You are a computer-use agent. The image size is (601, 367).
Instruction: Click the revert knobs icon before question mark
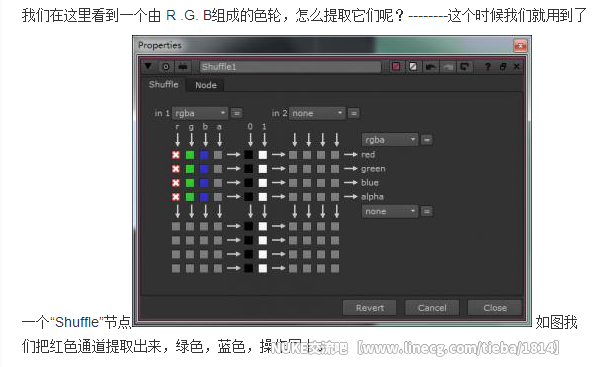coord(464,67)
